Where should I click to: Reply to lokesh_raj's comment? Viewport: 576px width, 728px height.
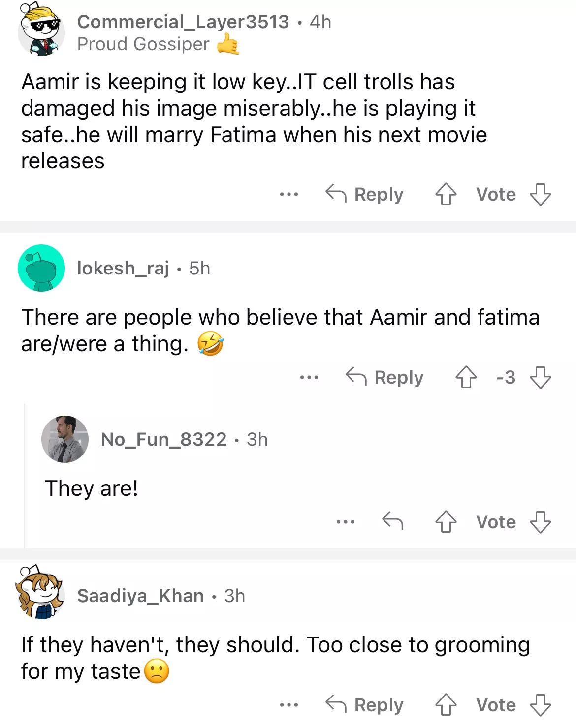tap(385, 377)
